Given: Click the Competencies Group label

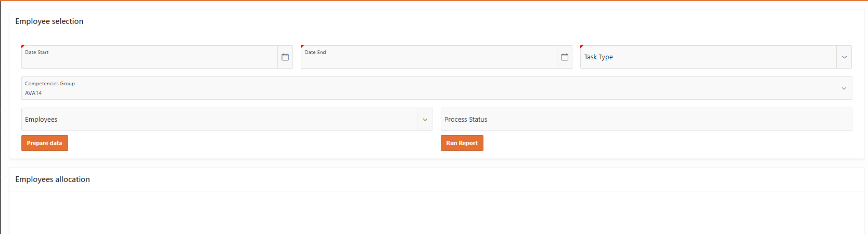Looking at the screenshot, I should [50, 83].
